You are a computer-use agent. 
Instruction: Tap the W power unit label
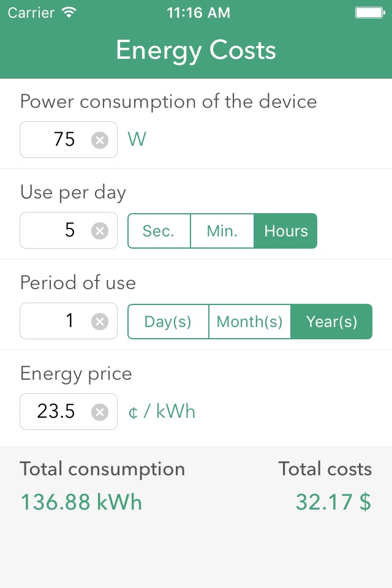pyautogui.click(x=137, y=140)
